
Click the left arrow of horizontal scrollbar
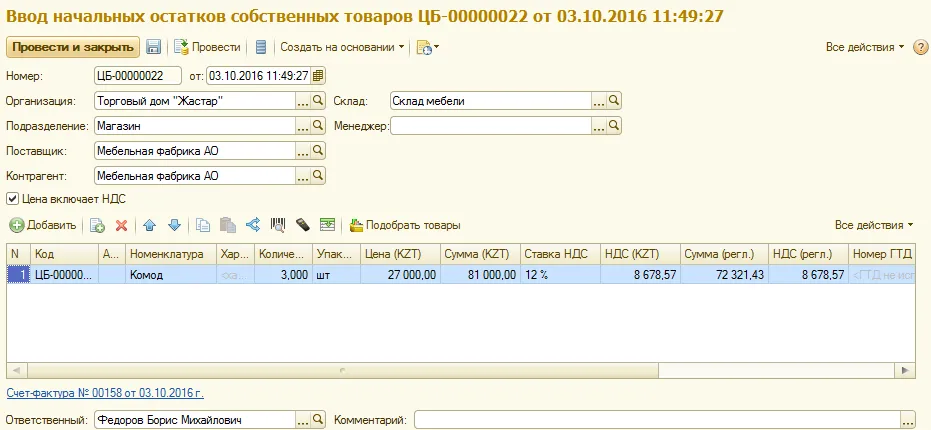[16, 370]
